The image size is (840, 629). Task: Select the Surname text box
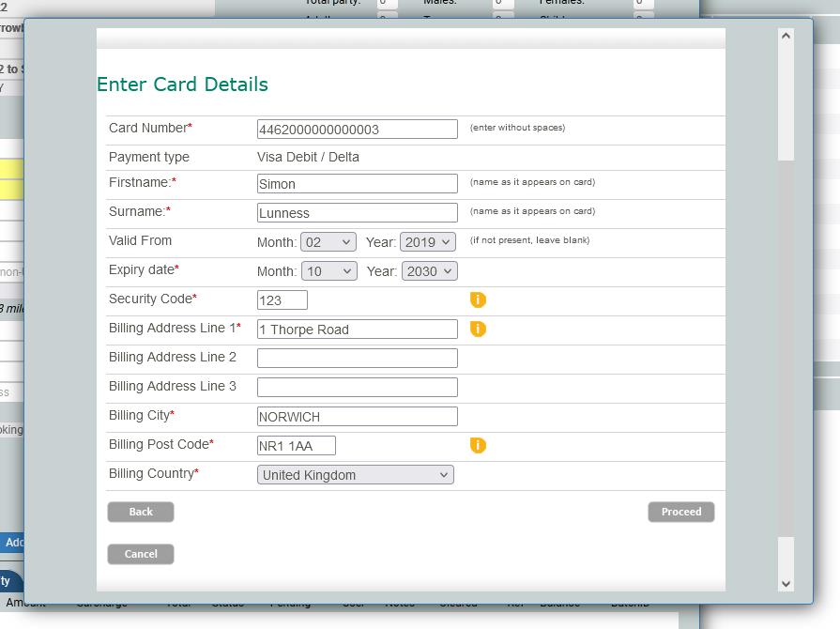[358, 213]
